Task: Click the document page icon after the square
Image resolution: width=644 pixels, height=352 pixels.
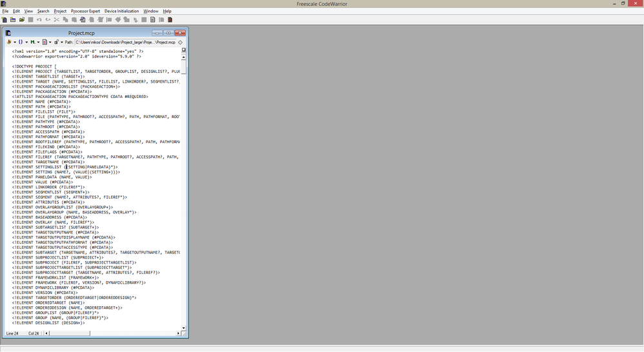Action: pos(152,20)
